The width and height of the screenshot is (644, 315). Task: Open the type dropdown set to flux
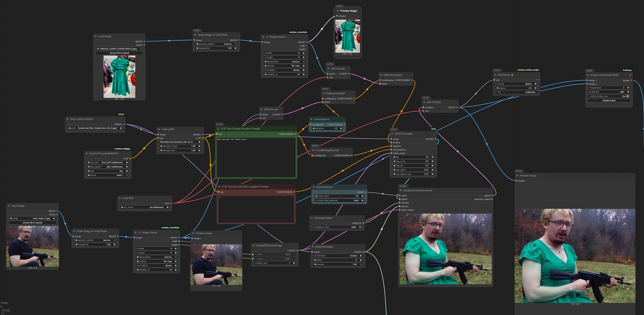(108, 171)
